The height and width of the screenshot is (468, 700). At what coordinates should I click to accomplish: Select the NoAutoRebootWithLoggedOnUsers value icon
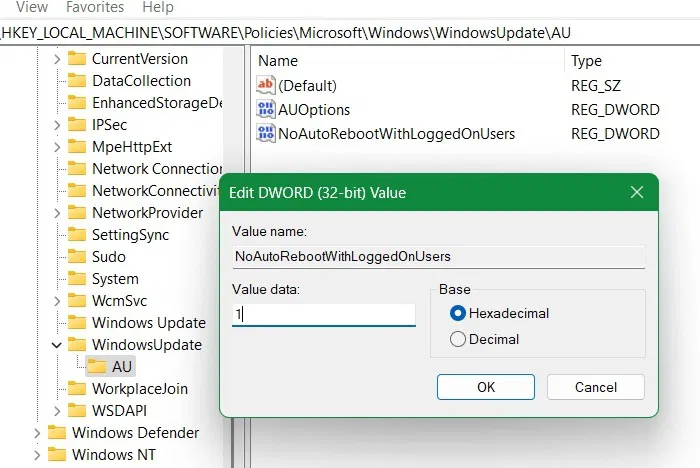point(266,134)
